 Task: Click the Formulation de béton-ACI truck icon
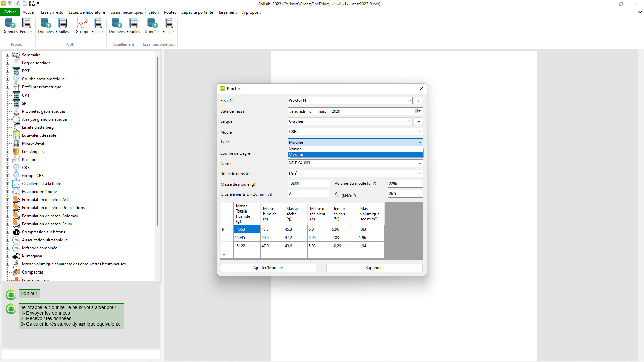[16, 200]
